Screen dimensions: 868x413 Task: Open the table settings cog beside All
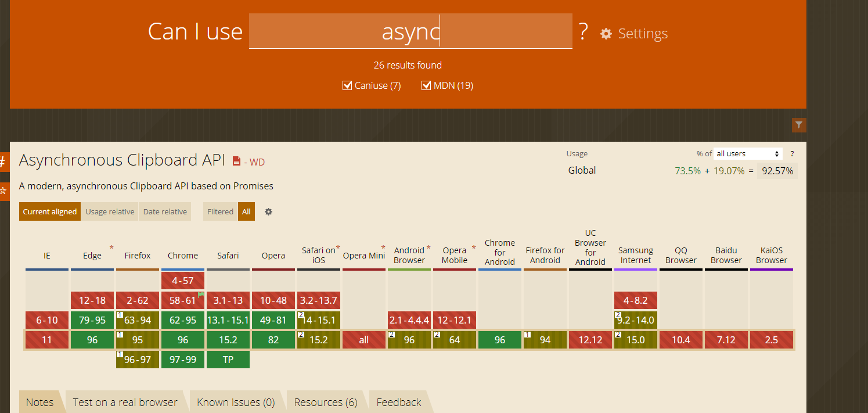pos(268,212)
